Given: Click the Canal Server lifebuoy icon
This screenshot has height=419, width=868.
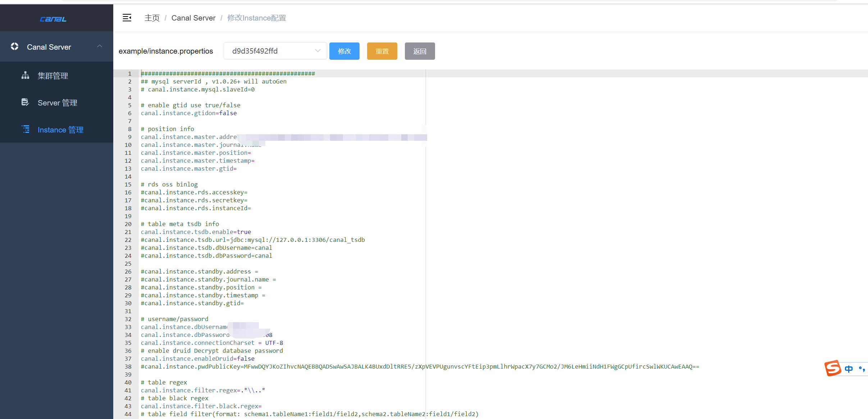Looking at the screenshot, I should 15,46.
